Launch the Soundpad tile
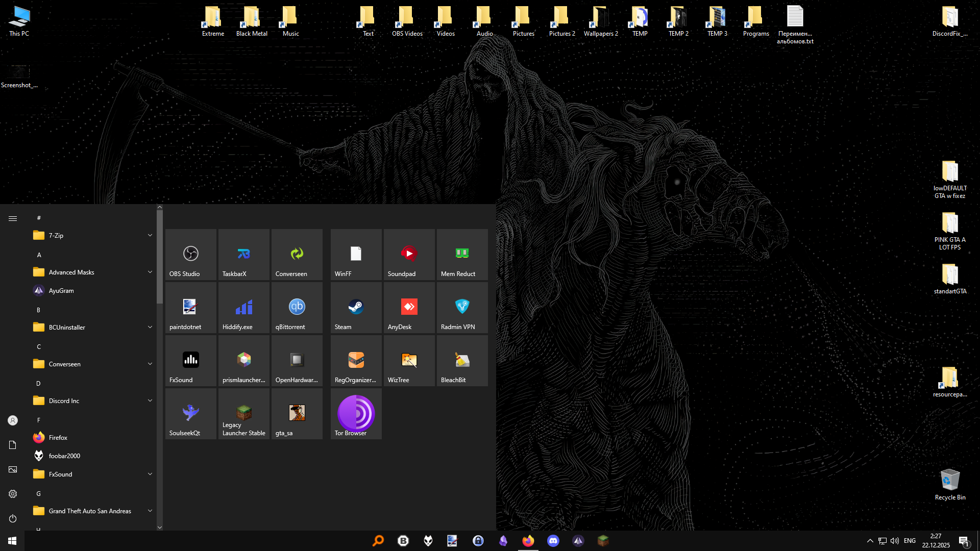This screenshot has height=551, width=980. [x=409, y=255]
